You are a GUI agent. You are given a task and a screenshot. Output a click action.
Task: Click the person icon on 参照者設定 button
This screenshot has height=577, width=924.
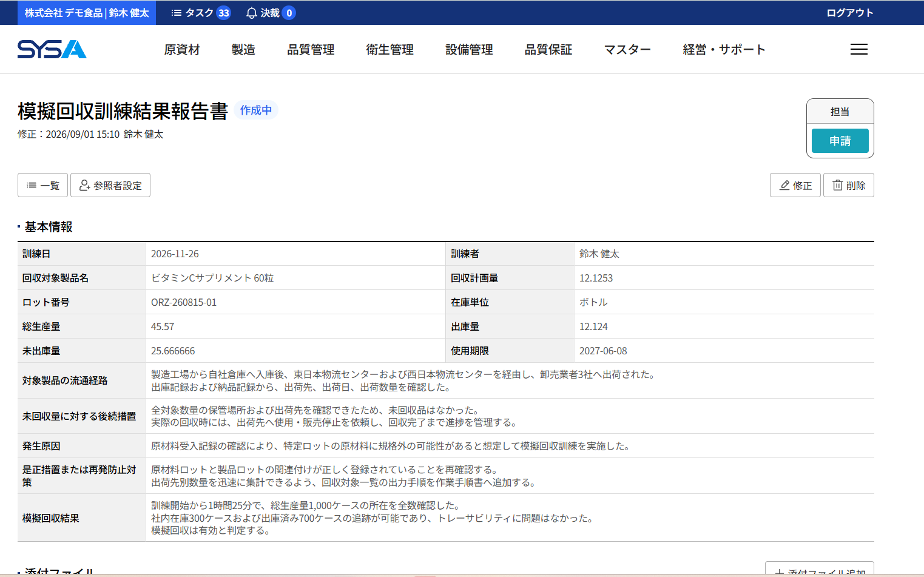85,185
